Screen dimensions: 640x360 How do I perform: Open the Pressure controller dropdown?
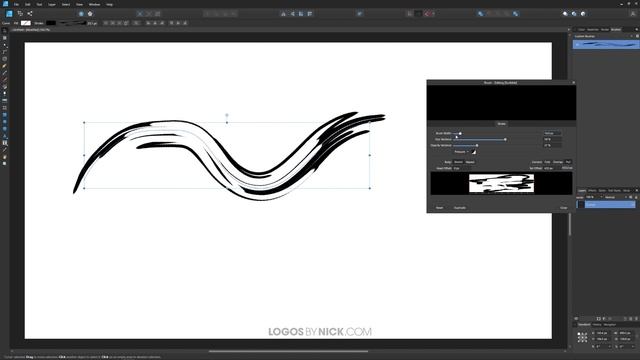pyautogui.click(x=462, y=151)
